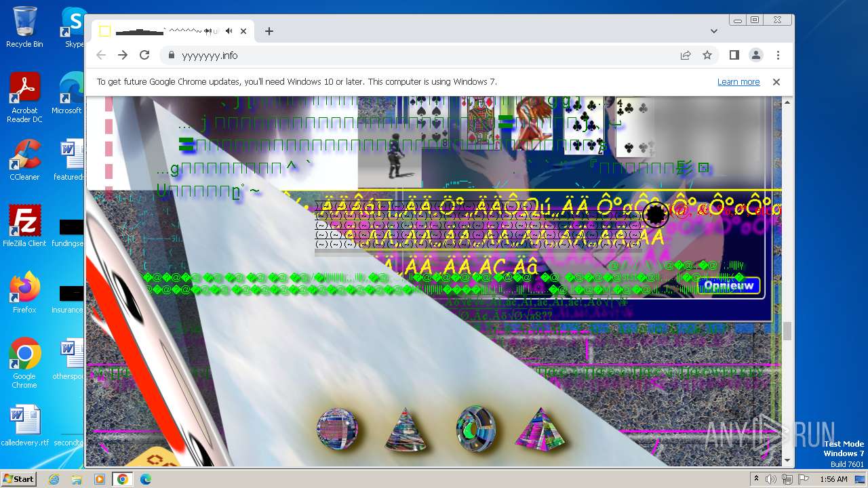Image resolution: width=868 pixels, height=488 pixels.
Task: Click the black spiky sun circle icon
Action: point(655,215)
